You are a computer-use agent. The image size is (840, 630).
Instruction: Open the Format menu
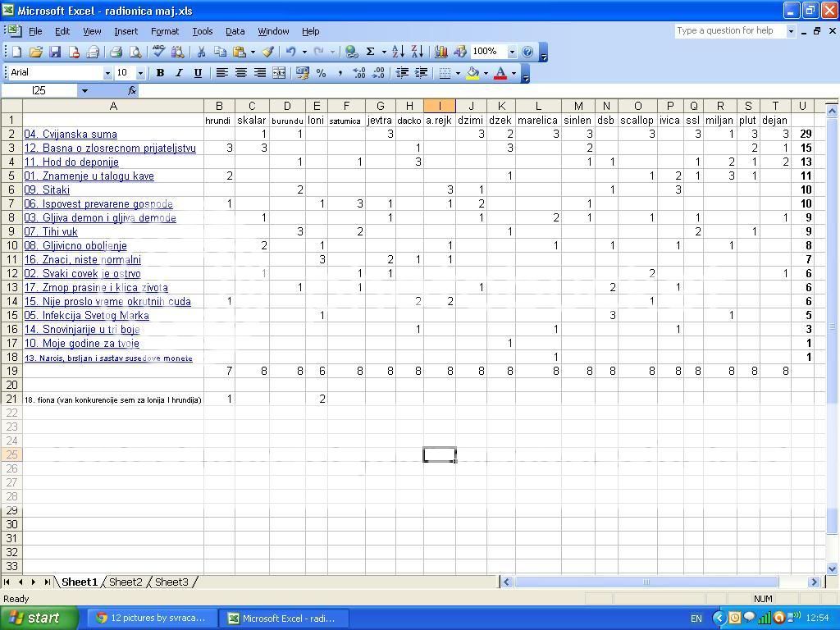pos(164,31)
